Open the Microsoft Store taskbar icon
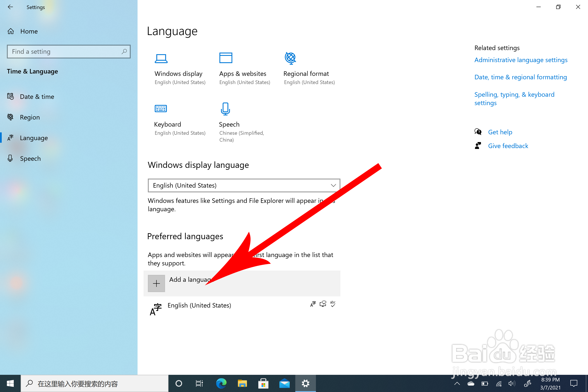This screenshot has width=588, height=392. tap(263, 383)
